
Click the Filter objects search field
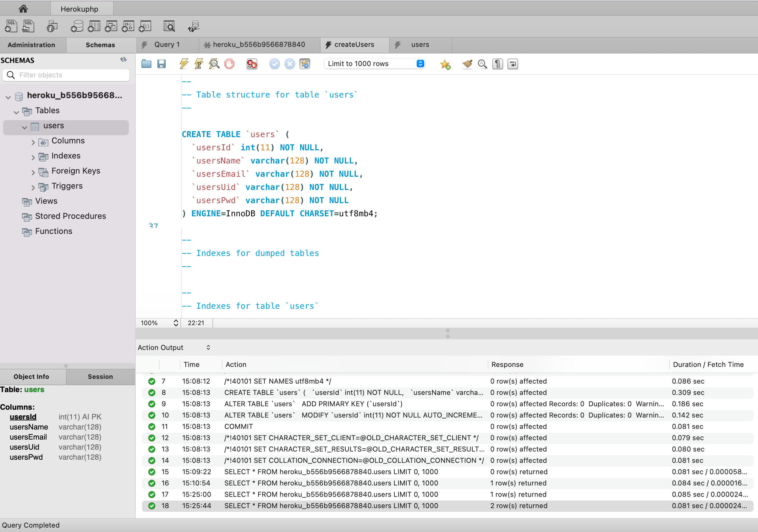(66, 75)
